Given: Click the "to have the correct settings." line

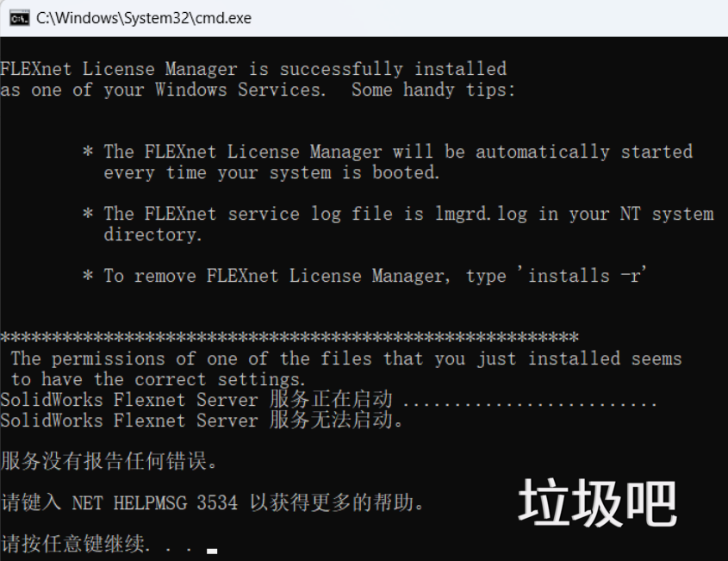Looking at the screenshot, I should 158,379.
